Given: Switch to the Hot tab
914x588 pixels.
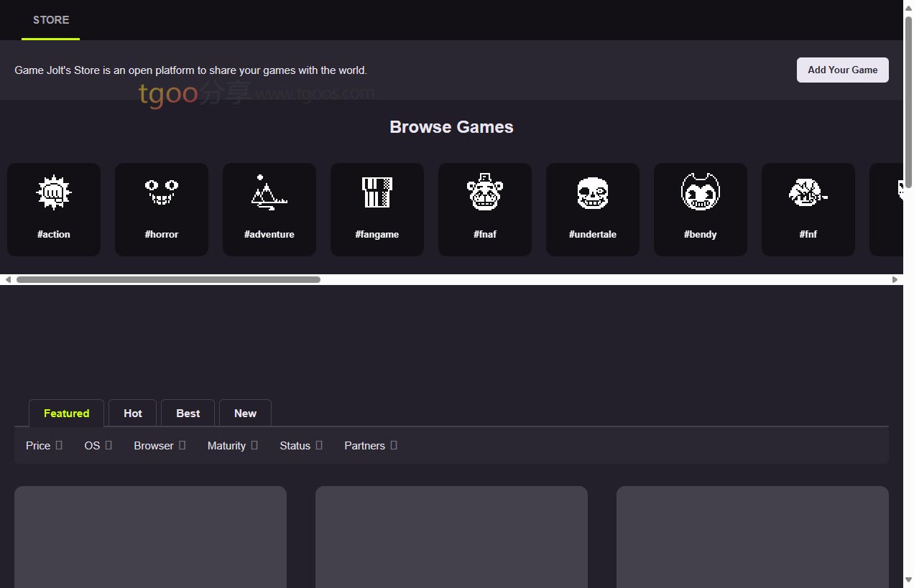Looking at the screenshot, I should coord(133,414).
